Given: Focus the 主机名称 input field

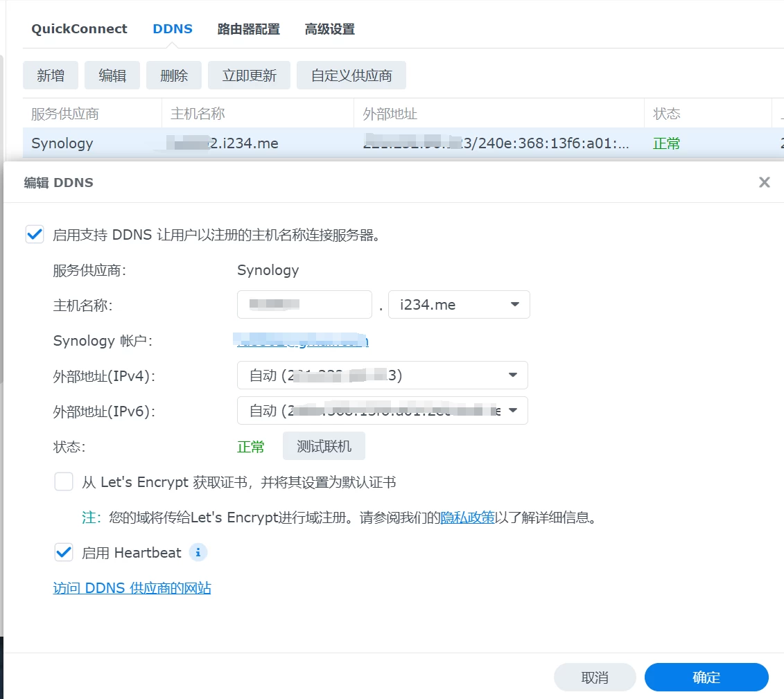Looking at the screenshot, I should pyautogui.click(x=304, y=304).
